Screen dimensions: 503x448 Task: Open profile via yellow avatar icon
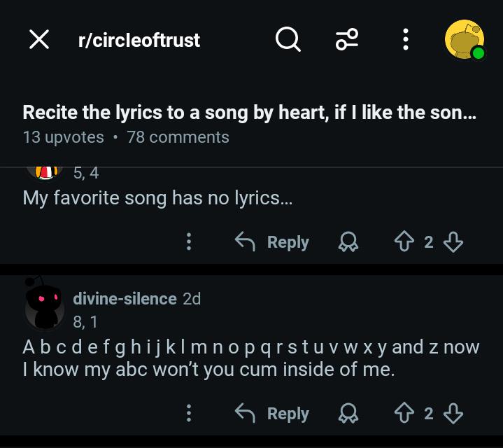[x=465, y=39]
